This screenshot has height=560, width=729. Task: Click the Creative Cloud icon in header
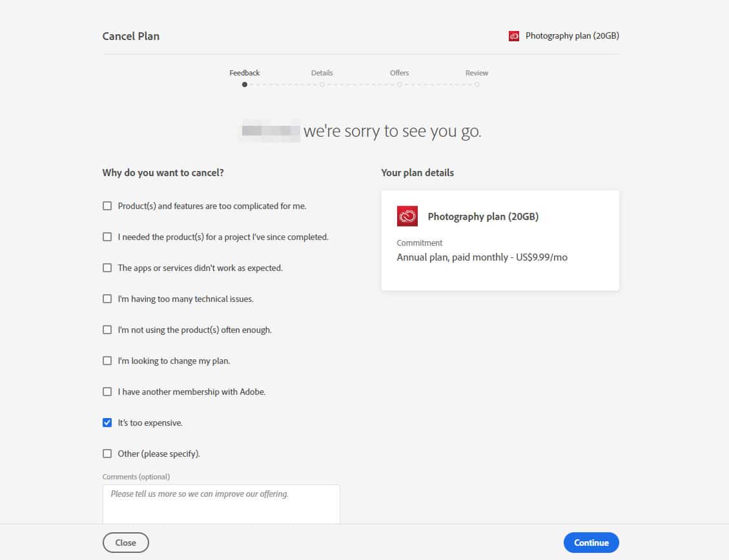514,36
